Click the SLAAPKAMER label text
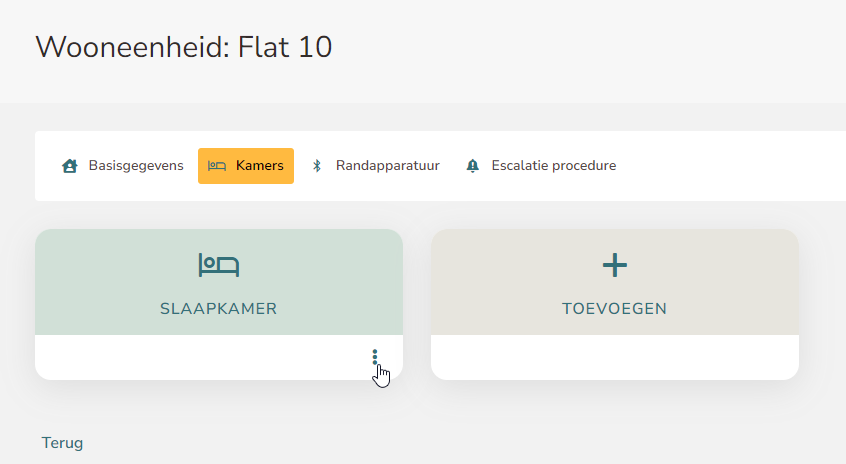 coord(219,309)
